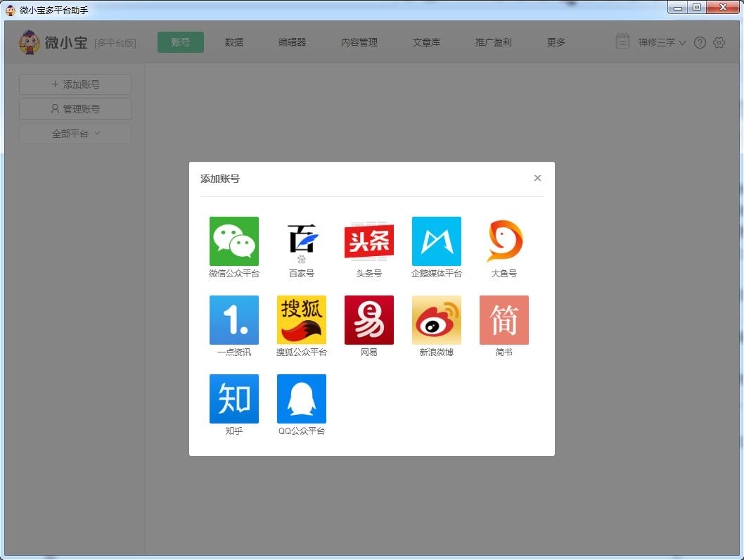Select the Yidian Zixun icon (一点资讯)

234,320
